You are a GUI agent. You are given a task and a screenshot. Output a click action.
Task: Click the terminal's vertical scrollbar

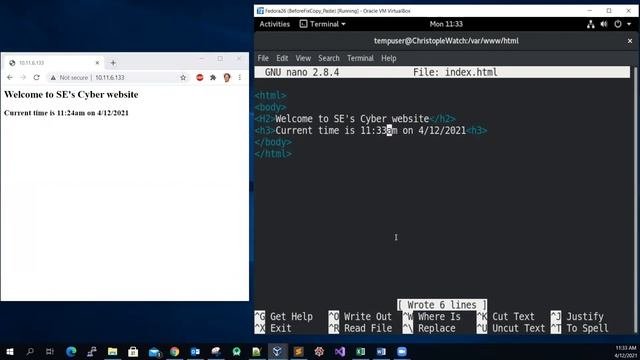[x=635, y=200]
